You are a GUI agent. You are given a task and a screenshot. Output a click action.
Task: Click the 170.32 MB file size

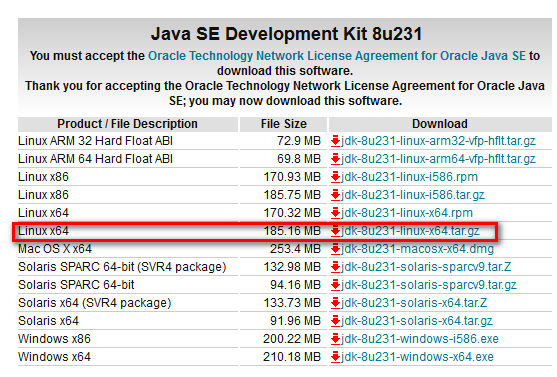click(x=292, y=213)
